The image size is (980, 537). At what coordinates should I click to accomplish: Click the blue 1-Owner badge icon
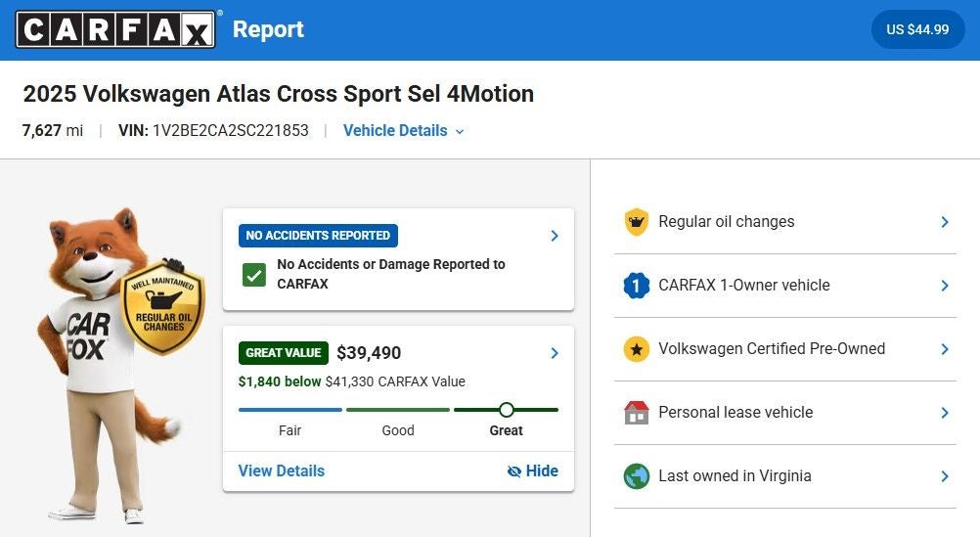click(x=636, y=286)
